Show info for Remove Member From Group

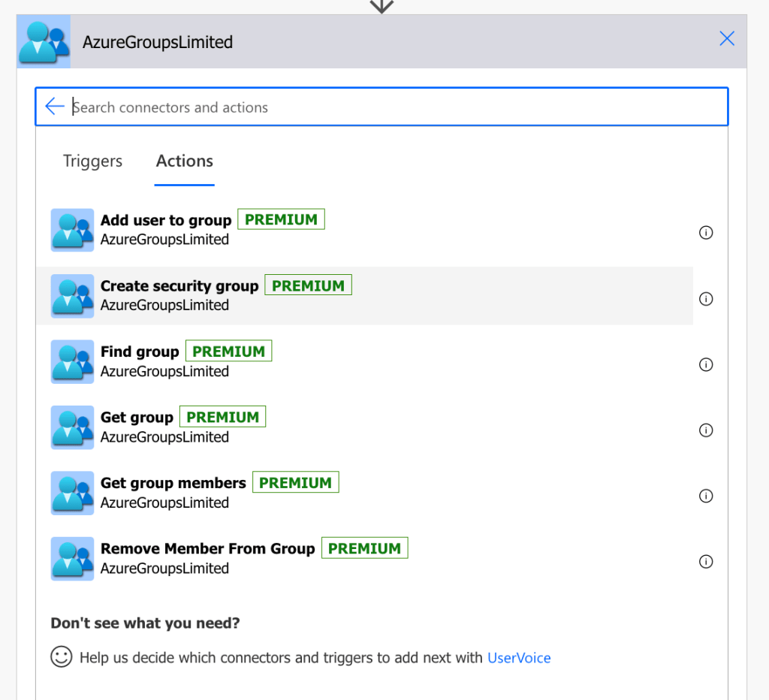(705, 562)
